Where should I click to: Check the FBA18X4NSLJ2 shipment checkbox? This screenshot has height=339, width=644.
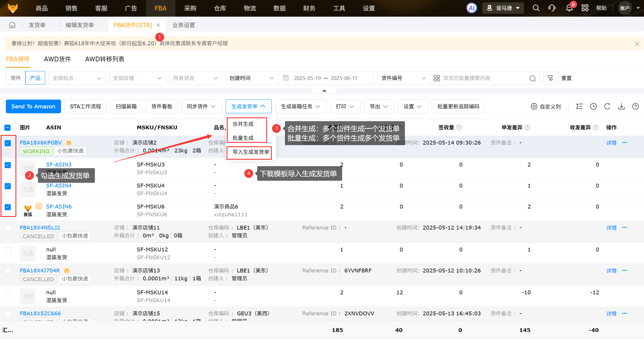pos(8,228)
